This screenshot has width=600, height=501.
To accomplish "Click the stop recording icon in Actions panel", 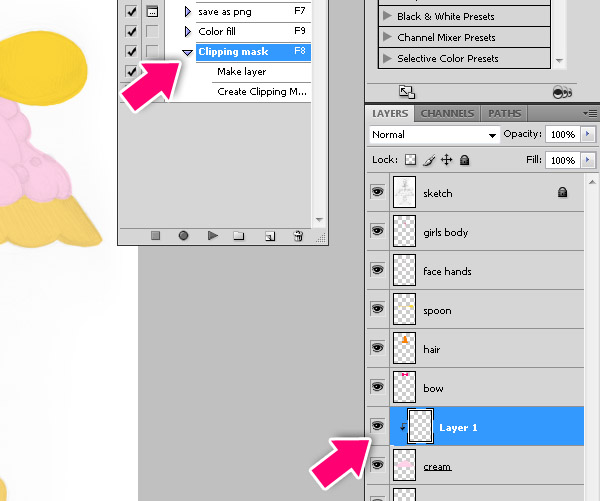I will [x=155, y=236].
